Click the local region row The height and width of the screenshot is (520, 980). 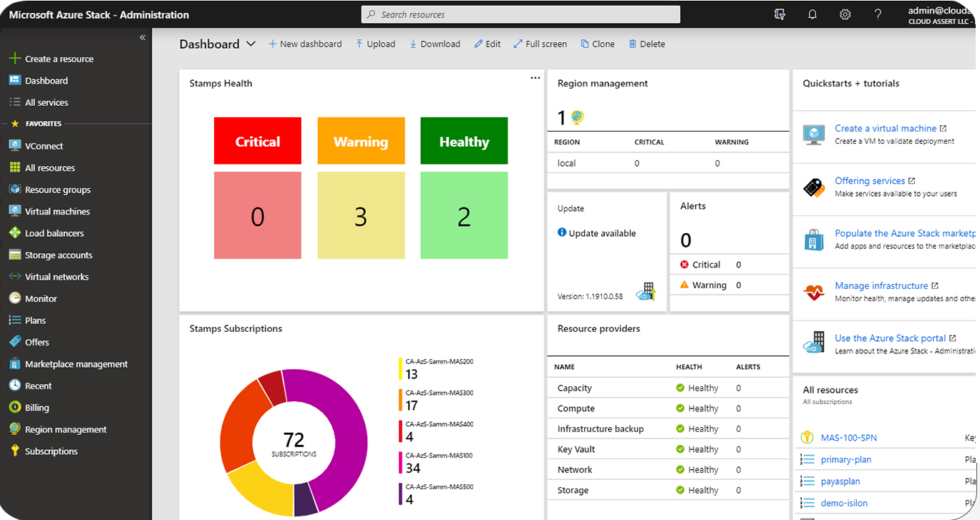668,163
